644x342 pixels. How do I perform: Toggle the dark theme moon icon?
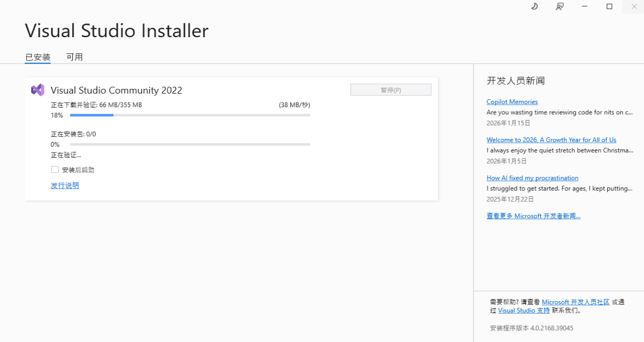(x=535, y=6)
